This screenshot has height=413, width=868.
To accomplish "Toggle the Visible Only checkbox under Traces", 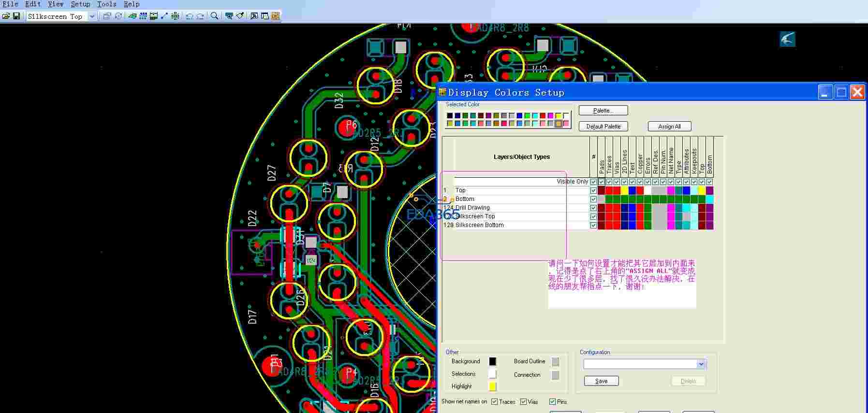I will pos(609,182).
